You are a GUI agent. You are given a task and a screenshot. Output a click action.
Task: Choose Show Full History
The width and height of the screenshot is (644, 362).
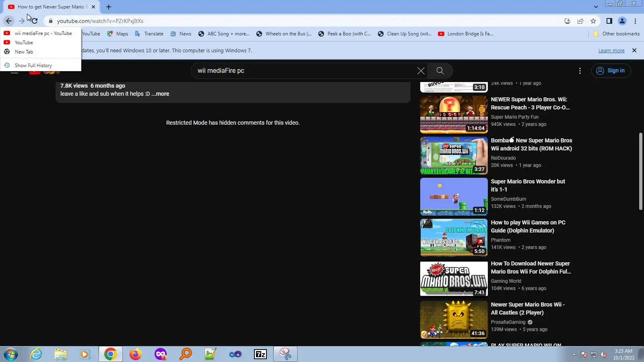coord(41,66)
